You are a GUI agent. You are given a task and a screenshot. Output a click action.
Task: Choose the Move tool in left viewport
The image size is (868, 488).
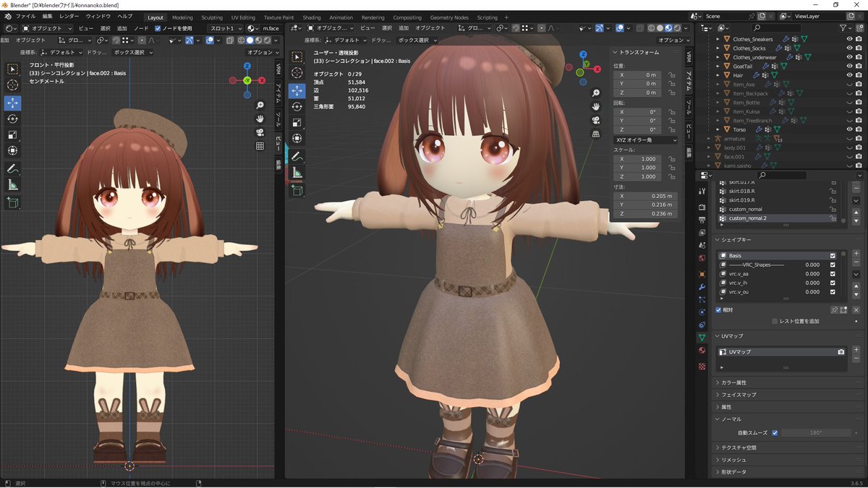pyautogui.click(x=12, y=103)
